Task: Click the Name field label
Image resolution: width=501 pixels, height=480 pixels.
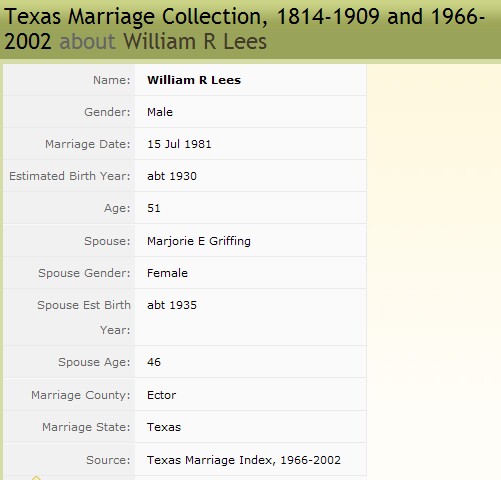Action: pyautogui.click(x=111, y=80)
